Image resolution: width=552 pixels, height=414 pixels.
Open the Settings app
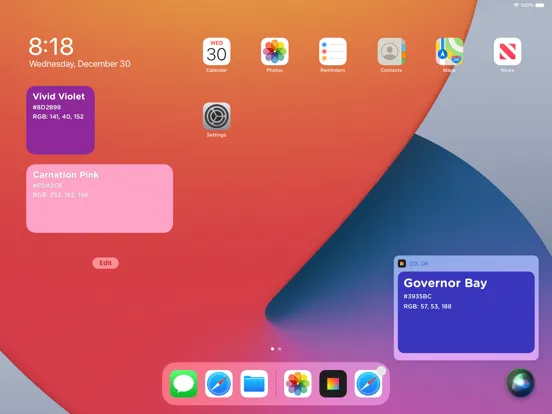click(x=217, y=116)
